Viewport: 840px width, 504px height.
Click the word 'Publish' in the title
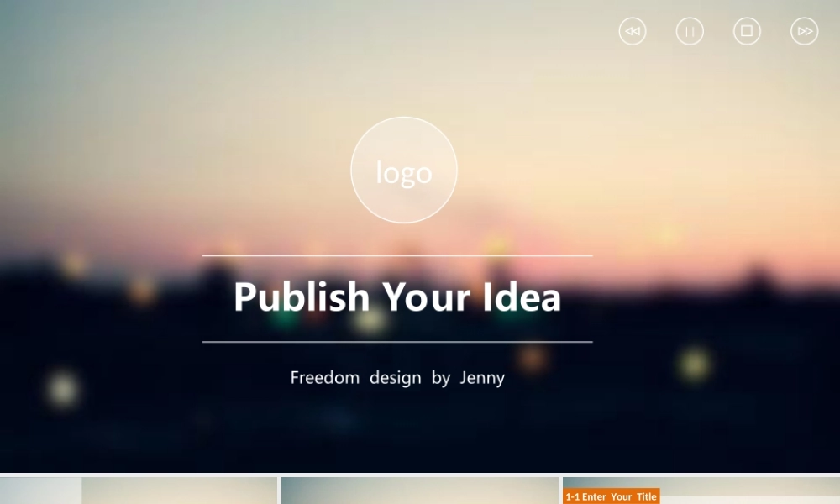coord(302,297)
